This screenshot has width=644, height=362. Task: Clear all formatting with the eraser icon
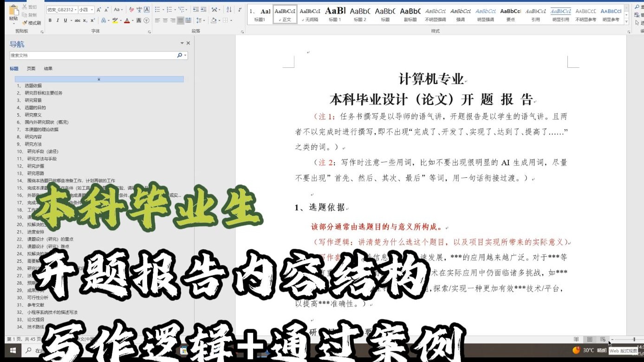(132, 10)
